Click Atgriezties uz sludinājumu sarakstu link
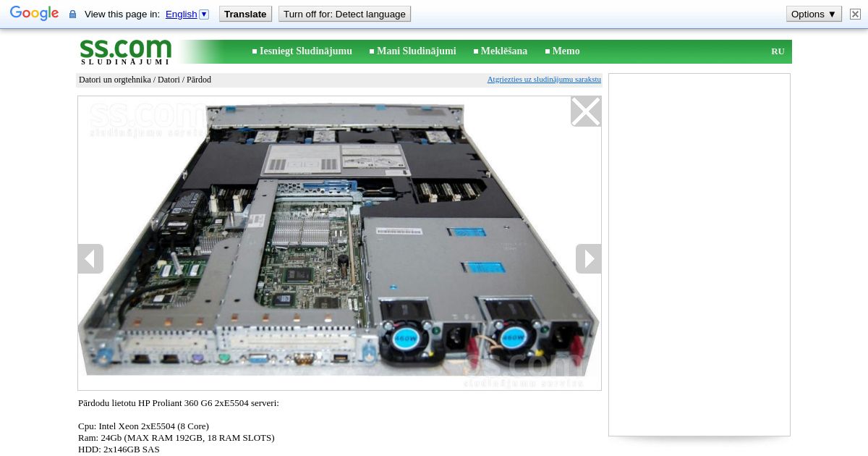868x456 pixels. coord(544,79)
